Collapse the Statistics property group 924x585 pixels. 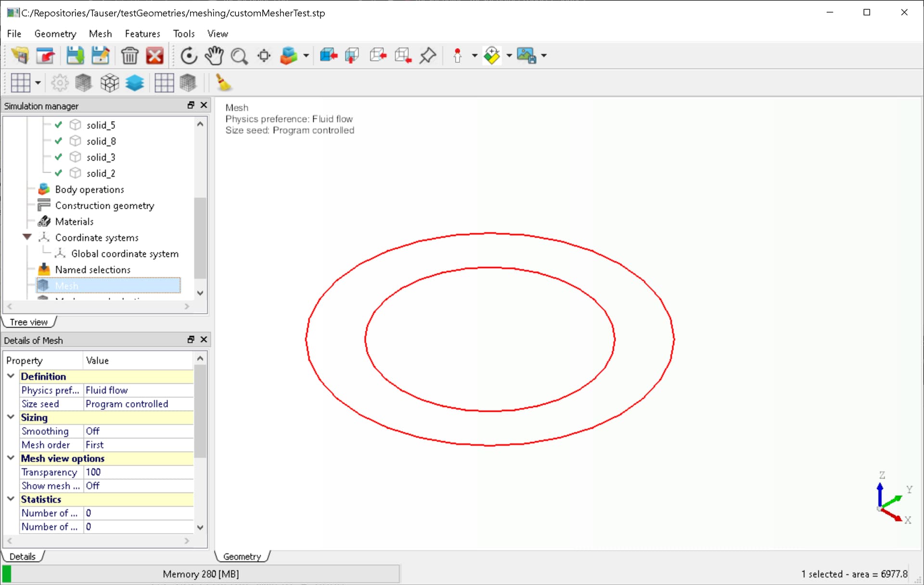[11, 498]
